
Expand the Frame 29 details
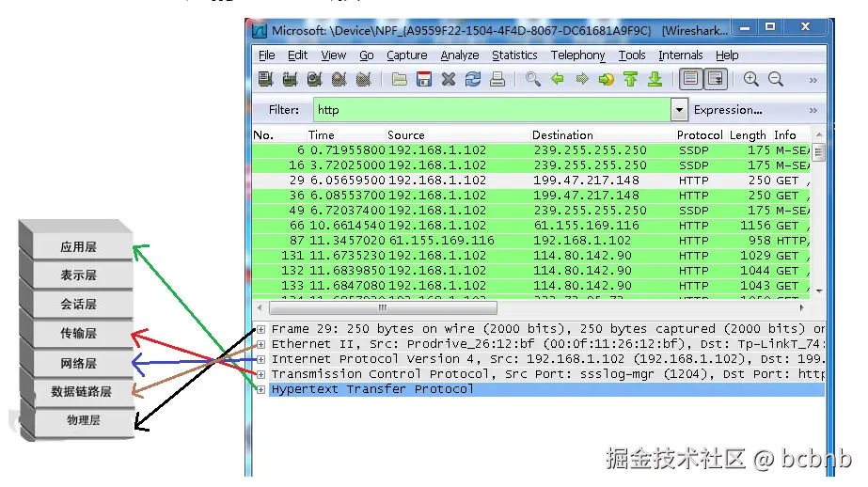[x=260, y=329]
